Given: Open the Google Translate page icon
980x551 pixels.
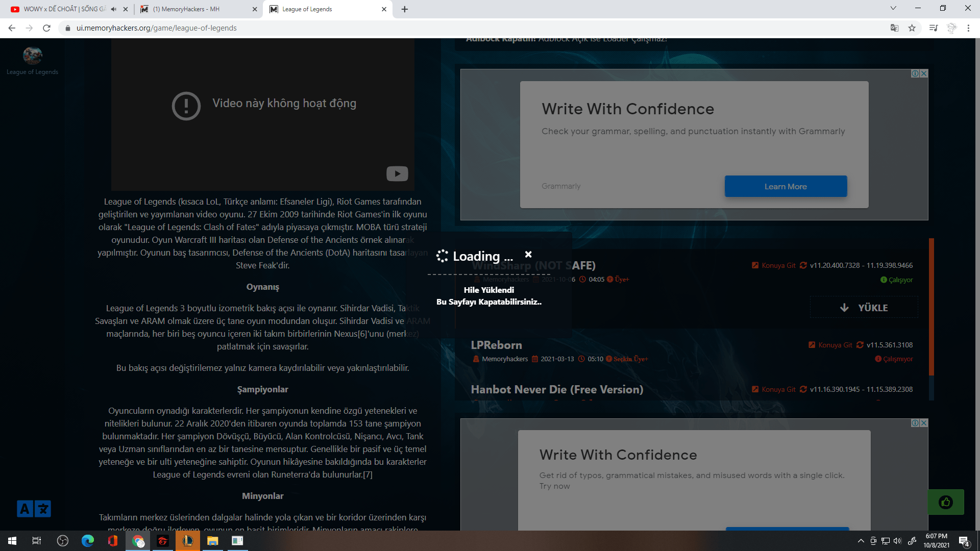Looking at the screenshot, I should pyautogui.click(x=894, y=28).
